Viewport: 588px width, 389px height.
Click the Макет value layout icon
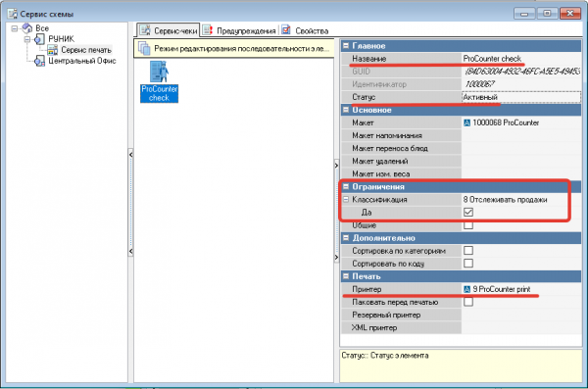coord(466,122)
